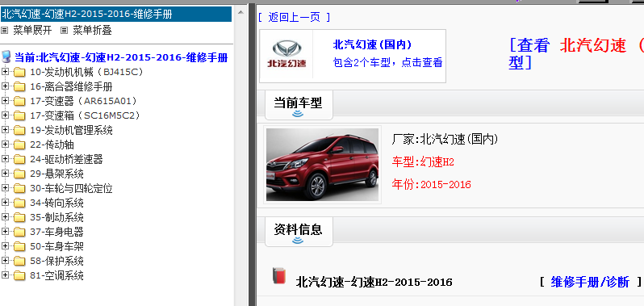
Task: Click folder icon of 81-空调系统
Action: (x=19, y=275)
